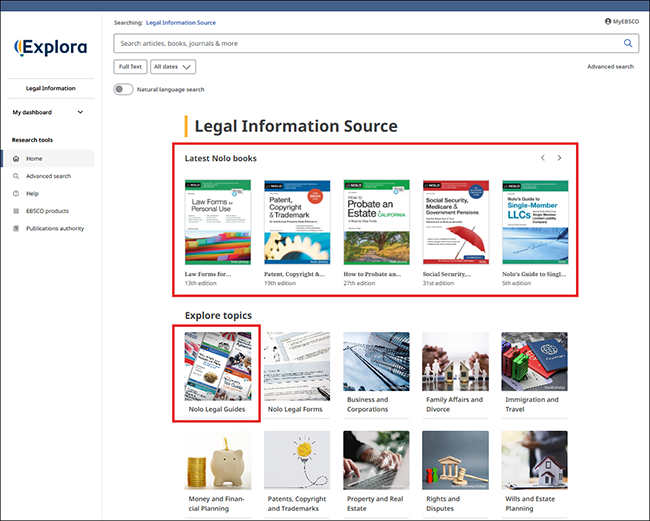Click the Home icon in sidebar
Viewport: 650px width, 521px height.
click(16, 158)
